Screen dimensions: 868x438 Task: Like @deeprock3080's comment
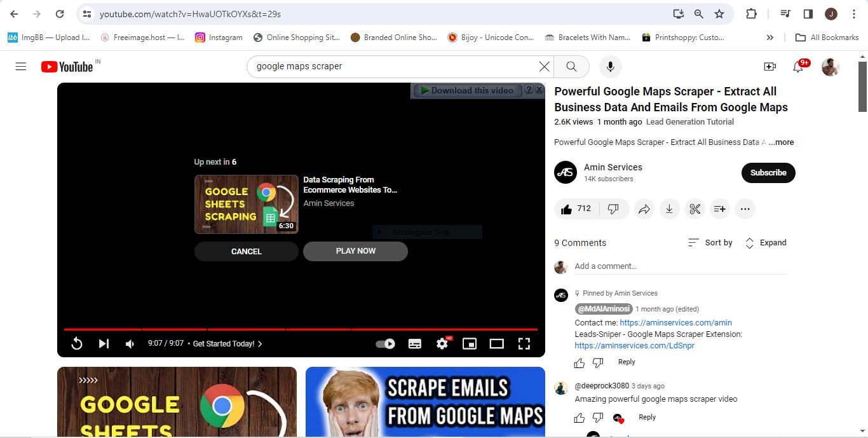tap(579, 418)
